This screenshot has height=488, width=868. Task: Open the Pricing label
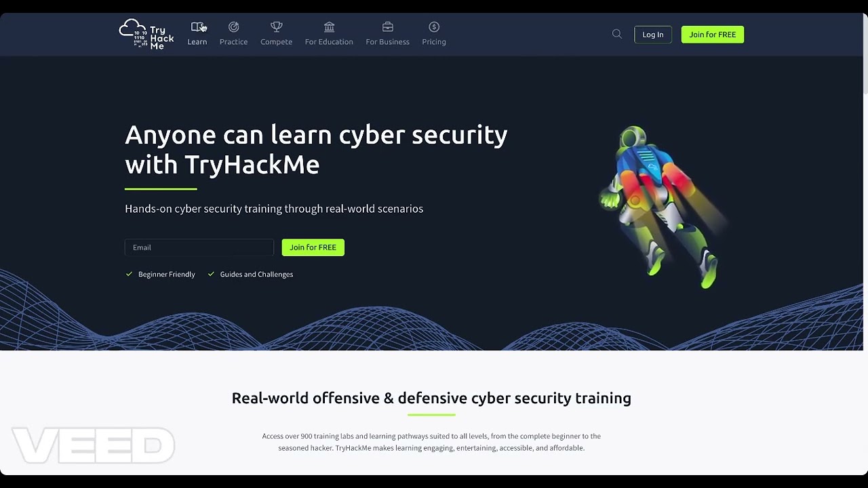pyautogui.click(x=434, y=42)
